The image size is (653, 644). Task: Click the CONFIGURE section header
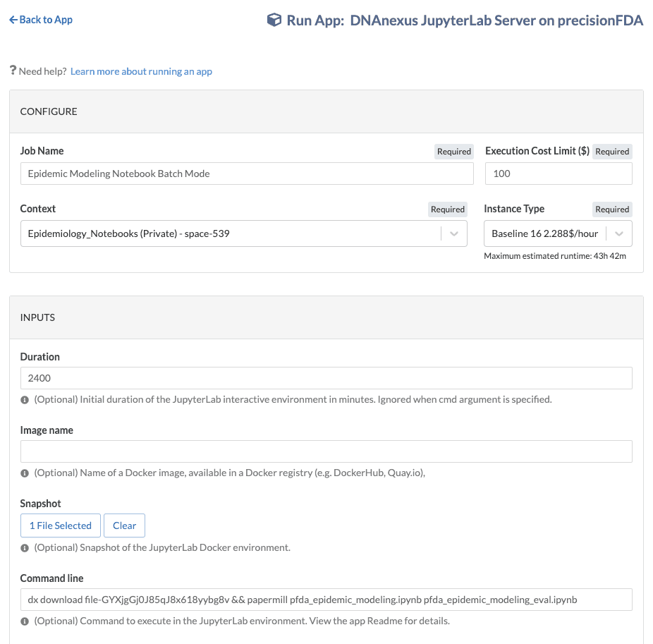326,111
